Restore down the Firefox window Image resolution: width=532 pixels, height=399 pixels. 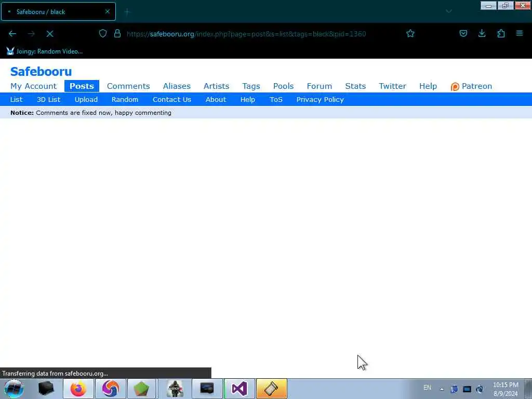tap(506, 5)
